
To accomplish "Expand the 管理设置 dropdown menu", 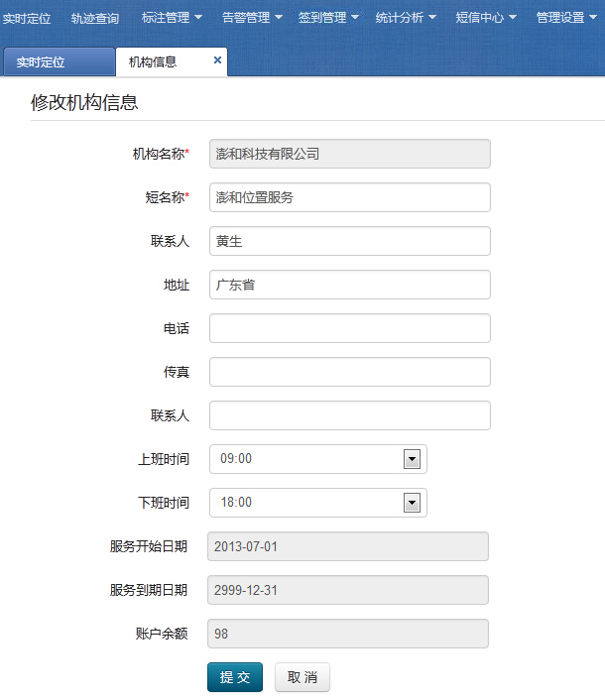I will tap(566, 18).
